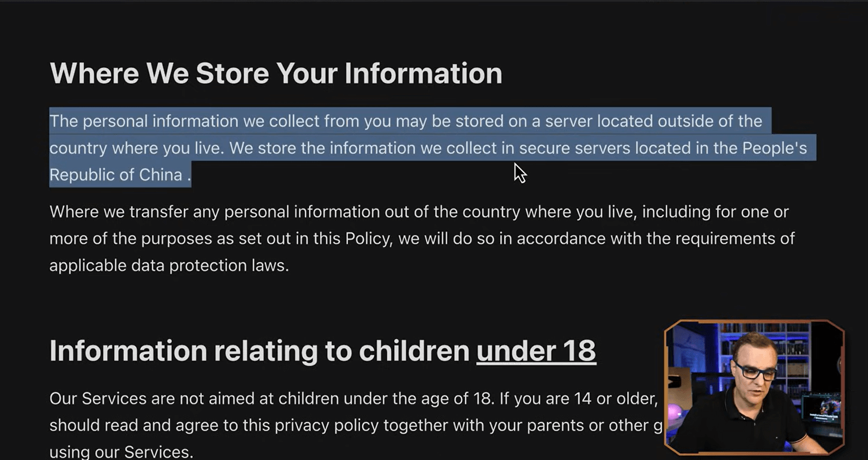Click "Information relating to children" heading text
Image resolution: width=868 pixels, height=460 pixels.
click(x=259, y=351)
